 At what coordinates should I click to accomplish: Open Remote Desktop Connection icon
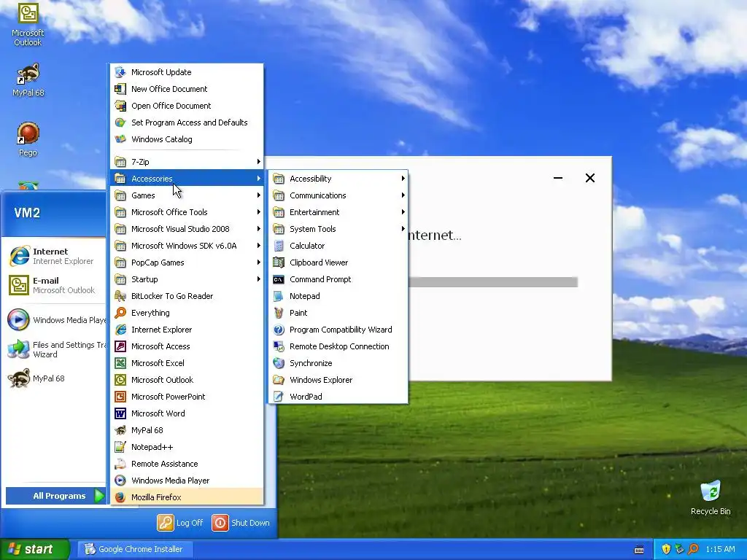[x=279, y=346]
